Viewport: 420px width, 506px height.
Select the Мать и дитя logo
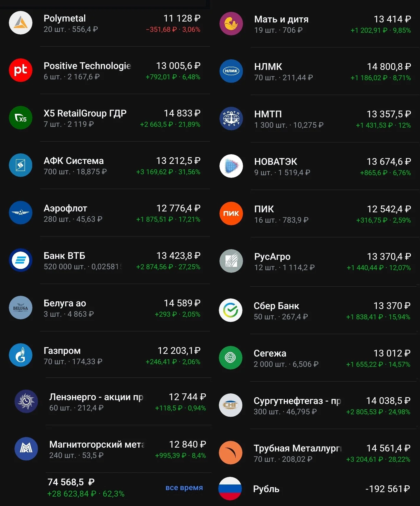coord(231,24)
